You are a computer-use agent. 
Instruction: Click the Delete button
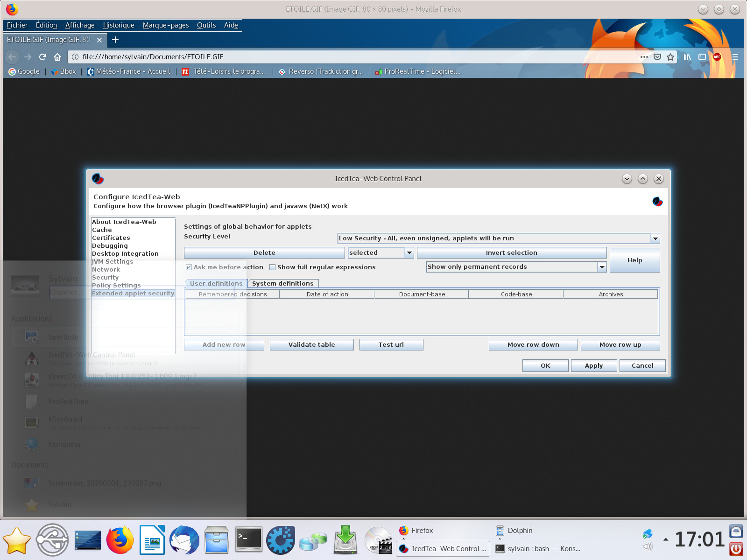point(264,253)
